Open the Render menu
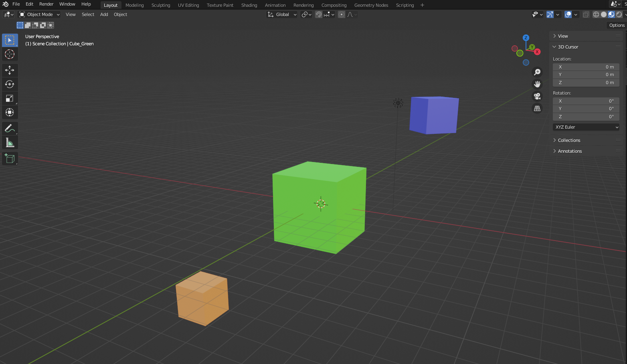The width and height of the screenshot is (627, 364). pyautogui.click(x=46, y=4)
